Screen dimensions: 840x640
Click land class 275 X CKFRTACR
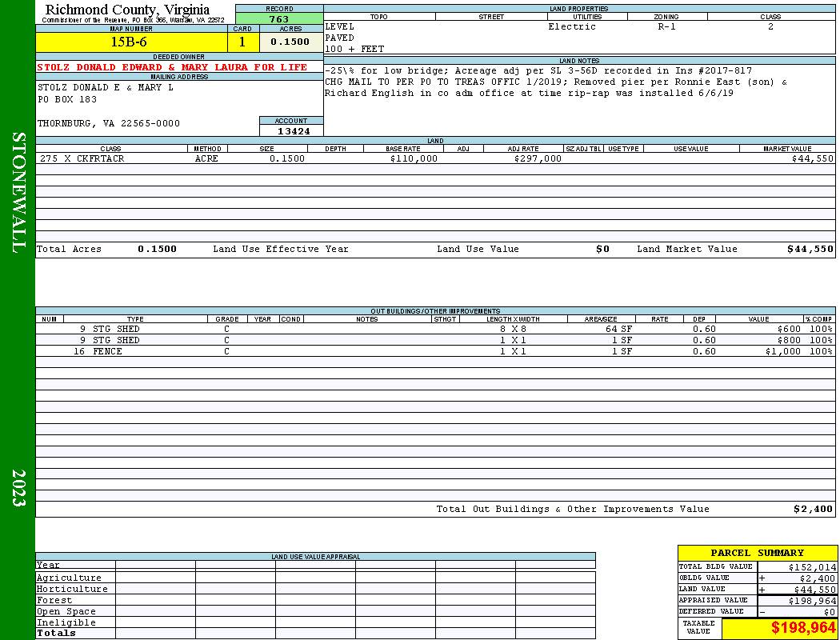(82, 158)
